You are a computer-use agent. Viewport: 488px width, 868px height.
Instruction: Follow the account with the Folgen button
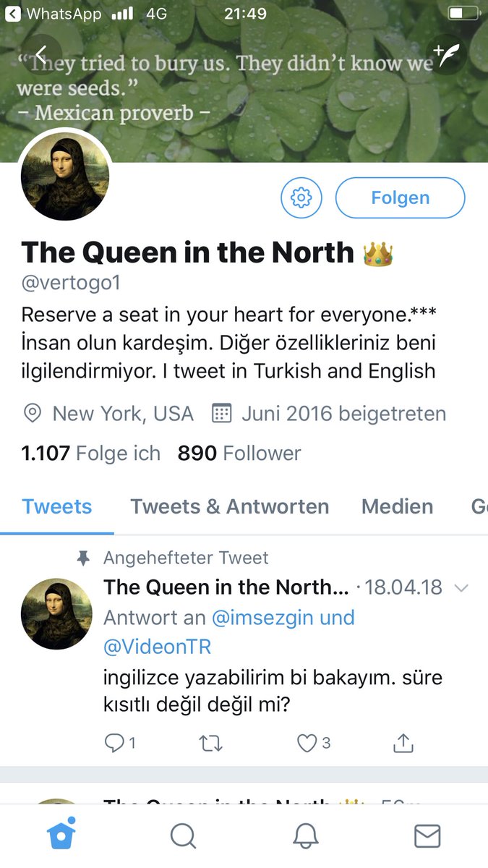(x=401, y=197)
